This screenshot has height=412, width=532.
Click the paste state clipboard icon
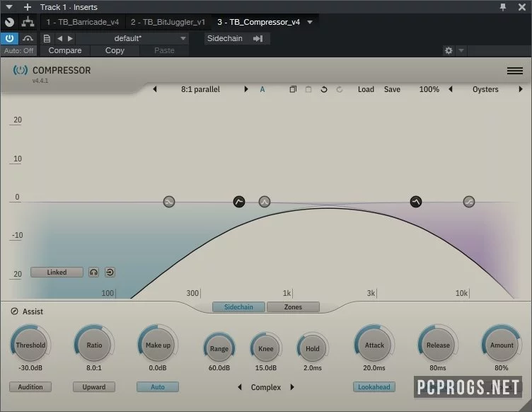point(308,89)
